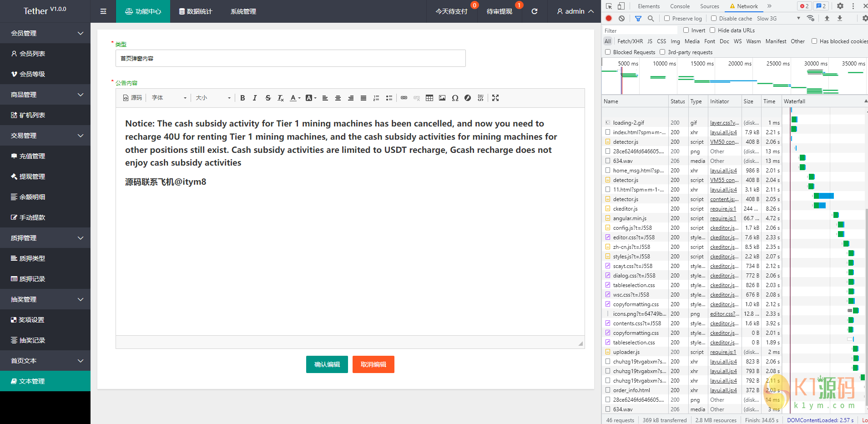The height and width of the screenshot is (424, 868).
Task: Click the 确认编辑 confirm button
Action: (x=327, y=364)
